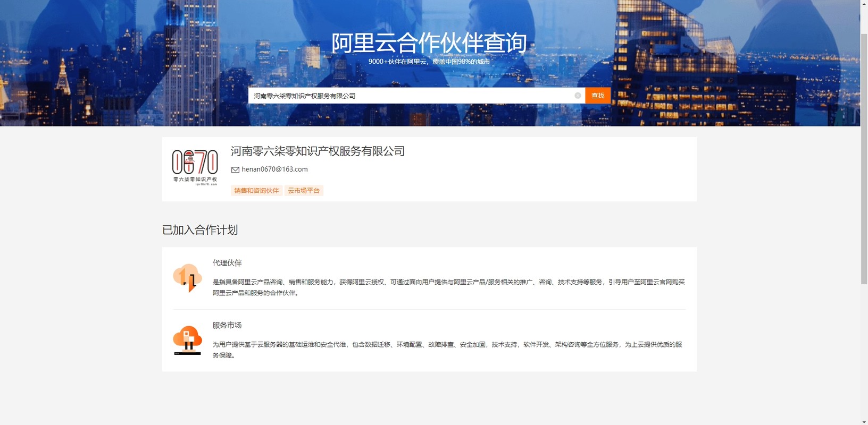This screenshot has height=425, width=868.
Task: Click the 已加入合作计划 section heading
Action: [x=200, y=230]
